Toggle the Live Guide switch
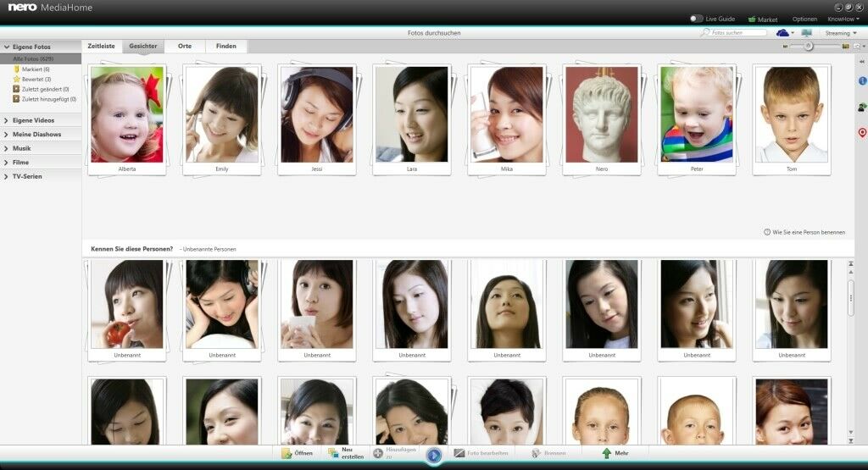 point(696,19)
